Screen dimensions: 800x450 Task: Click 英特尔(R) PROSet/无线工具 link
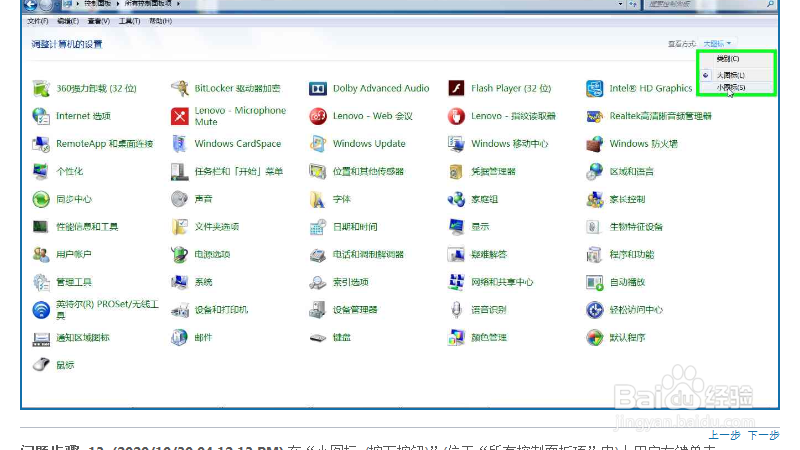pyautogui.click(x=108, y=310)
